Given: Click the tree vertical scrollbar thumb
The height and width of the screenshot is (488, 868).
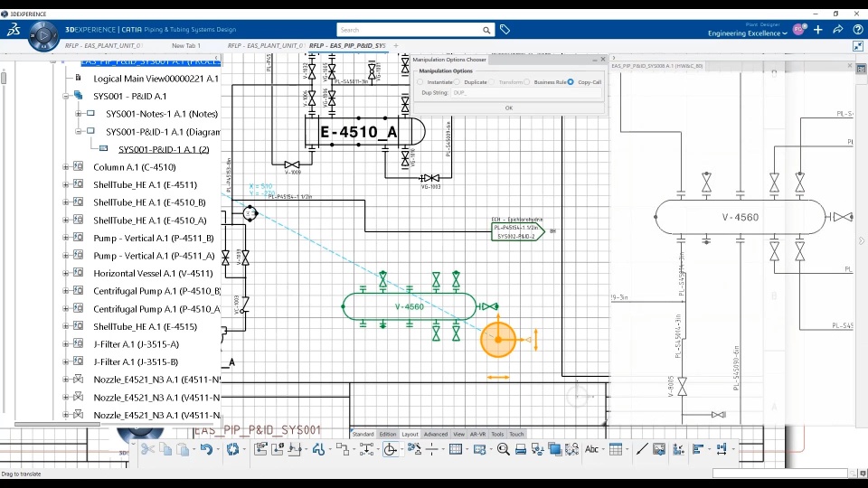Looking at the screenshot, I should tap(4, 78).
